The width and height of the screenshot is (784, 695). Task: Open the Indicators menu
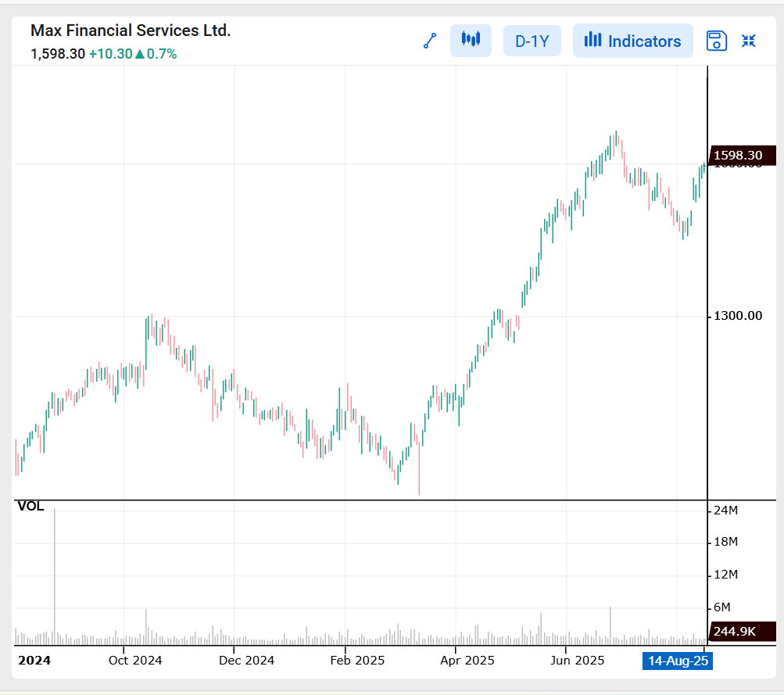pyautogui.click(x=632, y=41)
